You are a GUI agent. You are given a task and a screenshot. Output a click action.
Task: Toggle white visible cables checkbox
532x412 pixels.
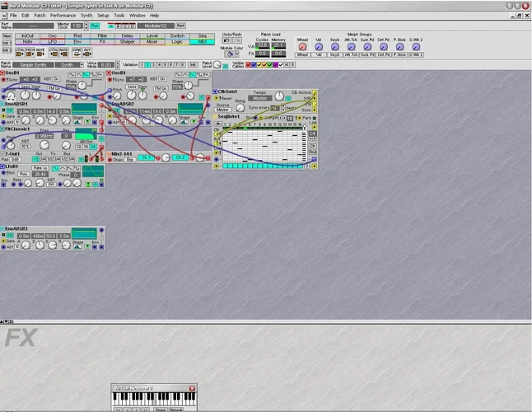pos(281,65)
